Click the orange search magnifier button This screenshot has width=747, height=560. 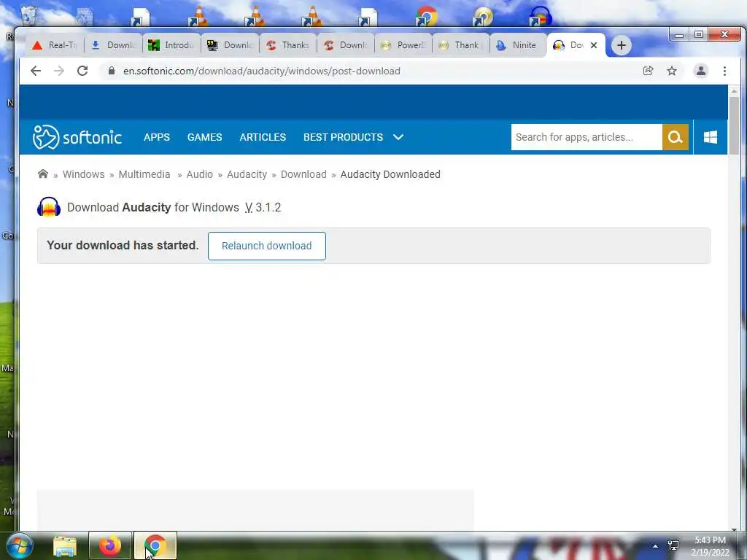(675, 137)
